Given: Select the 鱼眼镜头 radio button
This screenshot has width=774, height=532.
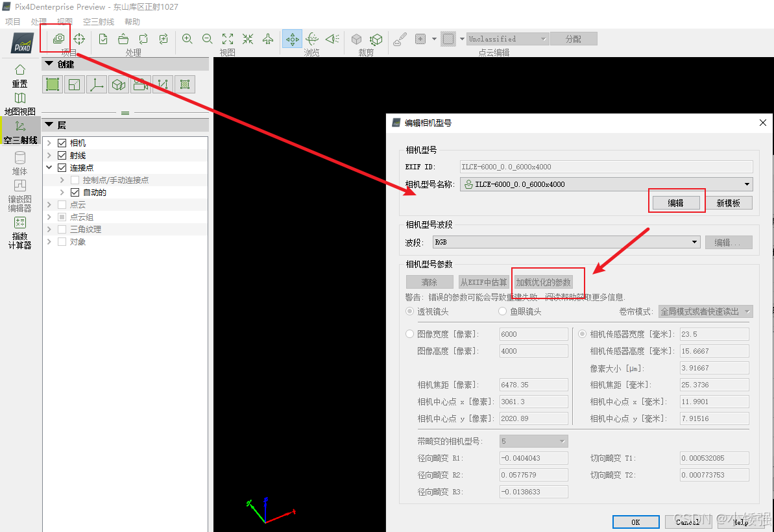Looking at the screenshot, I should pos(503,311).
